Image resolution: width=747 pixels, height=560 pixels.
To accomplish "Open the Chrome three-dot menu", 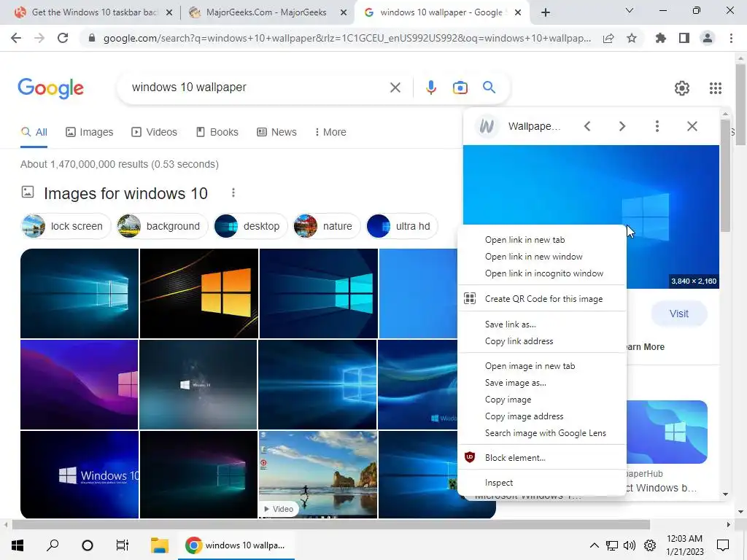I will pyautogui.click(x=731, y=38).
